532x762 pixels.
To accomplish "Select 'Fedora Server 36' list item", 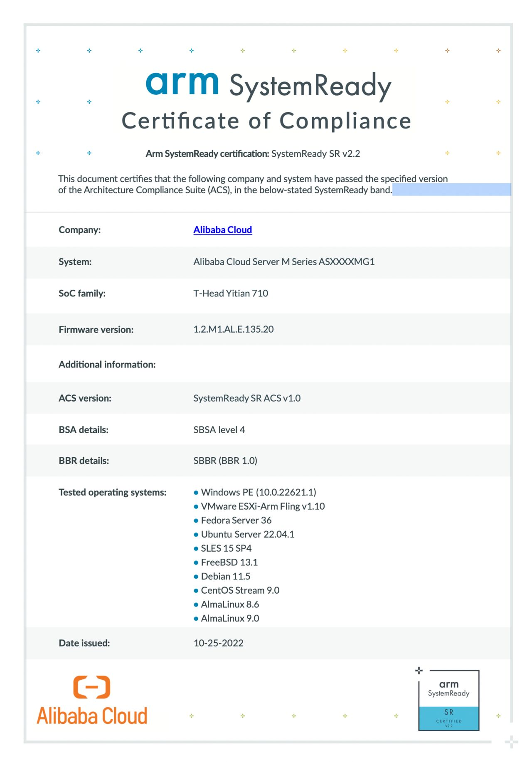I will 236,520.
